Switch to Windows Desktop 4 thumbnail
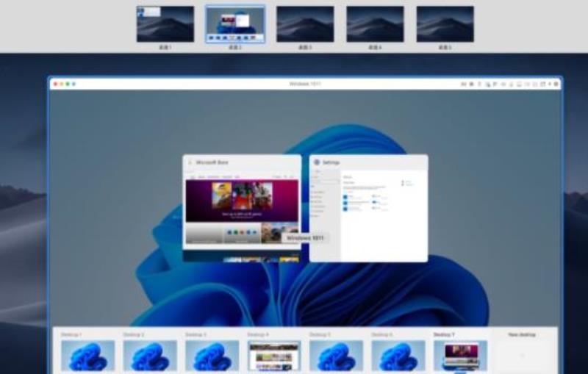588x374 pixels. click(274, 355)
